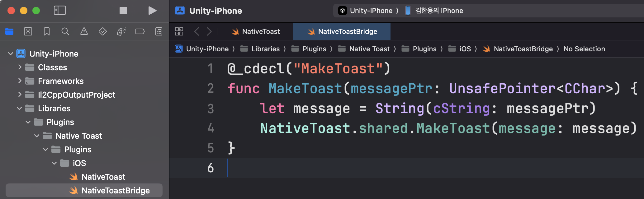This screenshot has height=199, width=644.
Task: Expand the Classes folder
Action: pos(20,67)
